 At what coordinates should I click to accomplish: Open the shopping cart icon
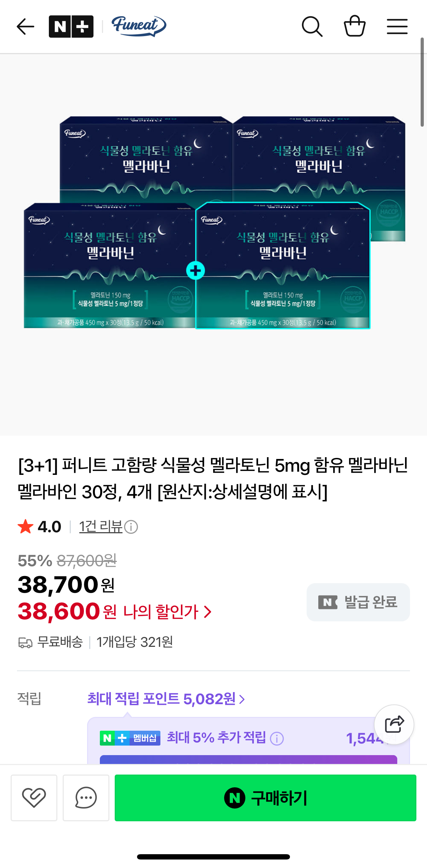click(x=355, y=26)
